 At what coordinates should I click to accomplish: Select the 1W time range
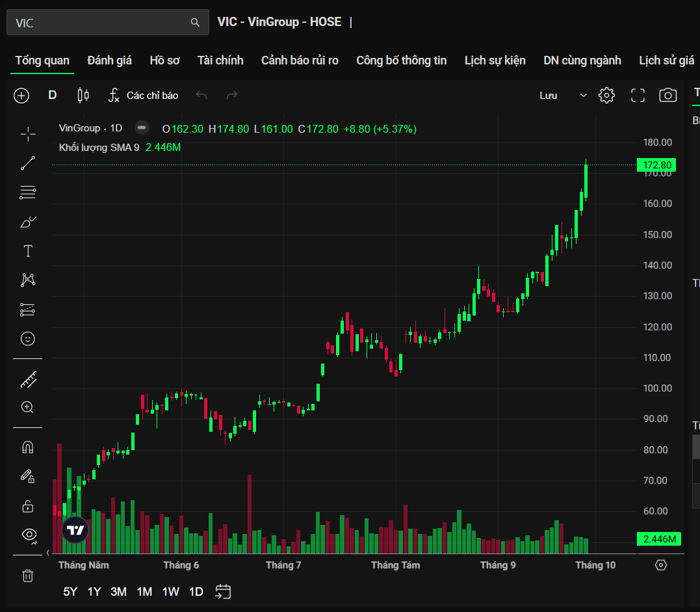170,592
